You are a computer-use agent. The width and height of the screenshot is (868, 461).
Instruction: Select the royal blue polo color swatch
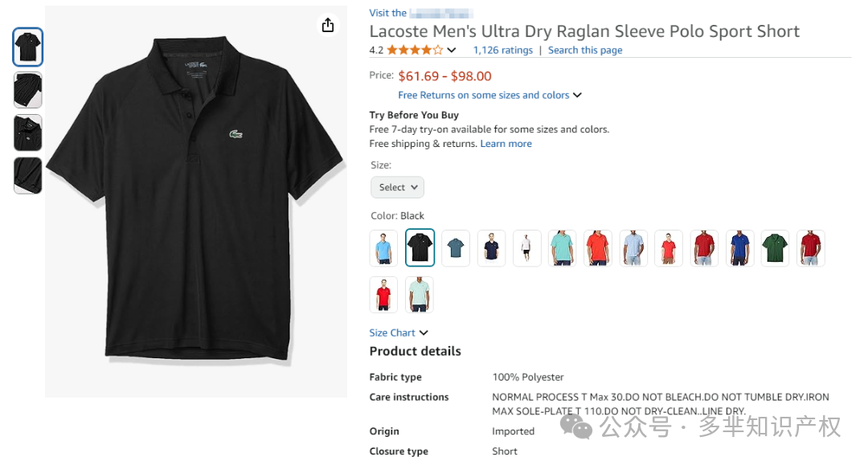click(x=739, y=247)
